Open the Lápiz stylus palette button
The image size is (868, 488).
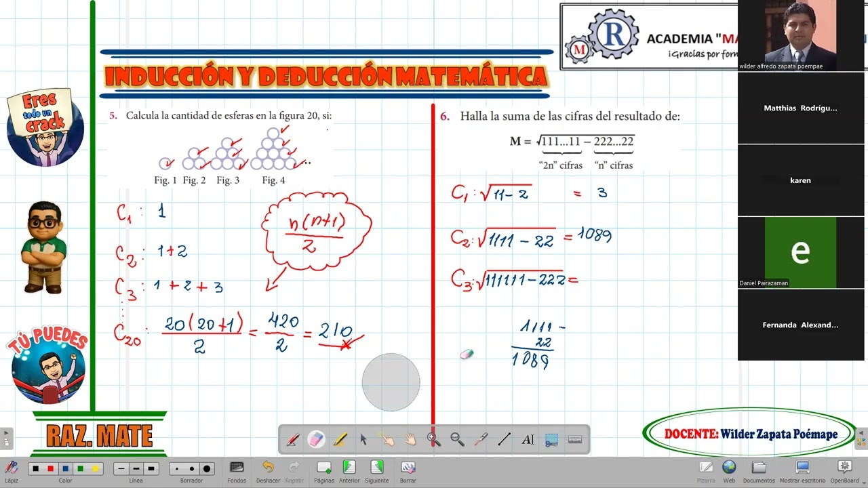(x=12, y=471)
